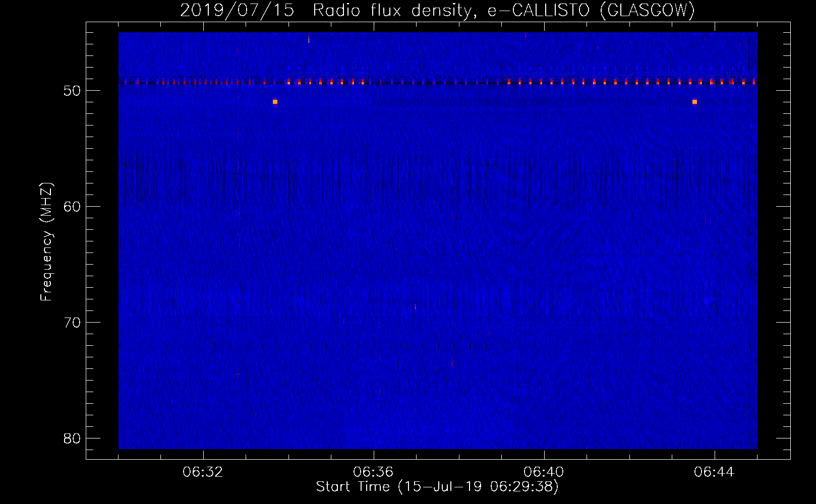Click the 70 frequency tick label
816x504 pixels.
72,323
